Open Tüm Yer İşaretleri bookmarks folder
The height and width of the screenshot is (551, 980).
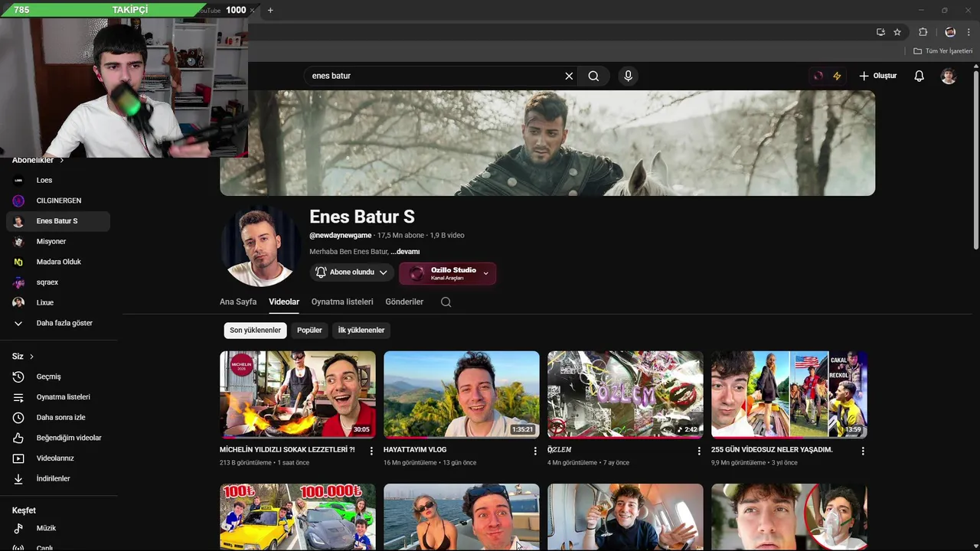(x=942, y=51)
